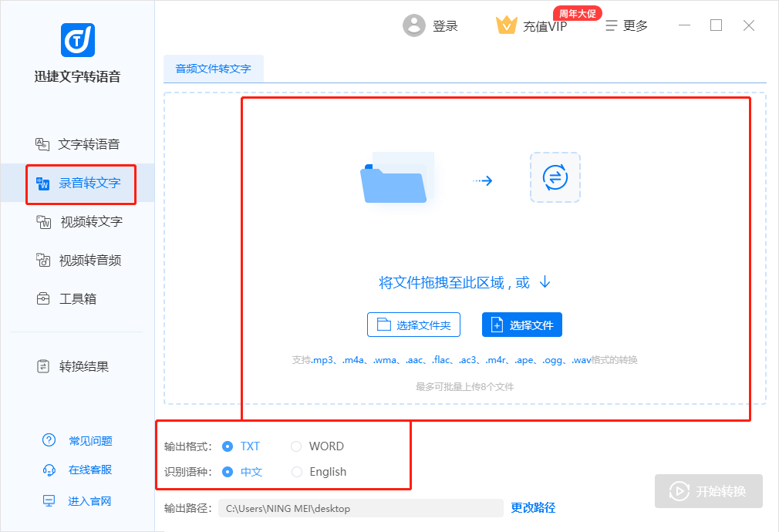This screenshot has width=779, height=532.
Task: Select WORD output format
Action: pos(296,446)
